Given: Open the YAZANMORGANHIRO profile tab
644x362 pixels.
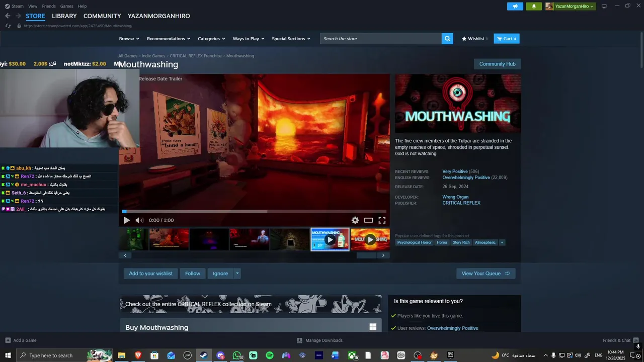Looking at the screenshot, I should click(x=159, y=16).
